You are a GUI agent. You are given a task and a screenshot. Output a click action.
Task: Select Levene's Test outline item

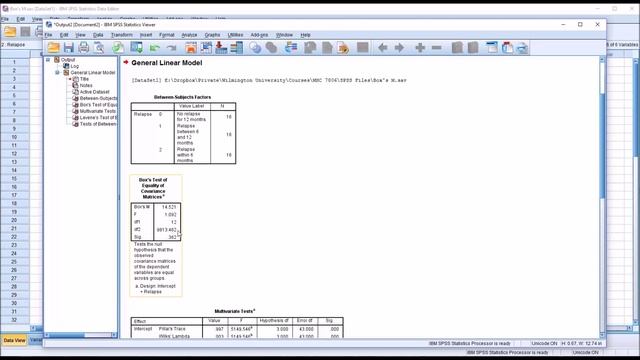click(98, 118)
